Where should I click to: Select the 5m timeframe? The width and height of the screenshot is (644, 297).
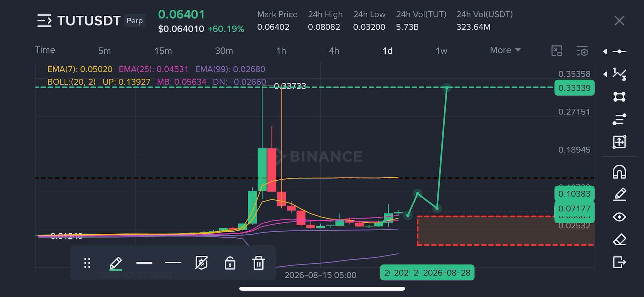coord(104,51)
